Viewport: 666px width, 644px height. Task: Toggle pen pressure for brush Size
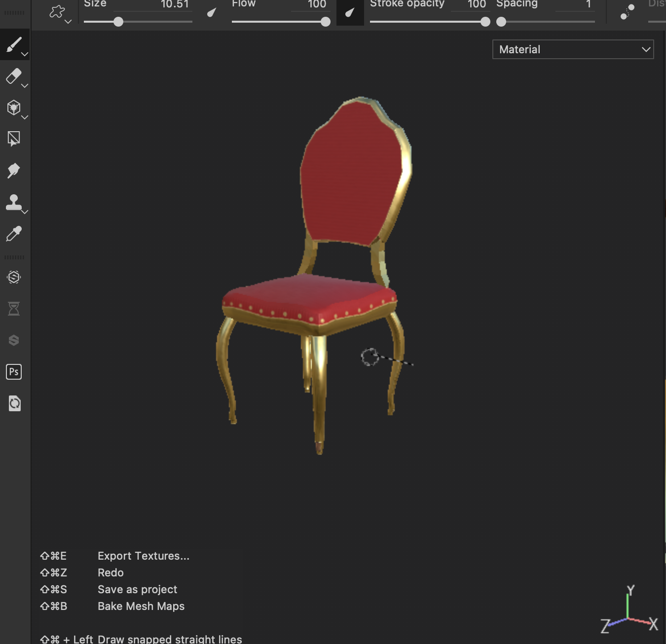click(212, 12)
